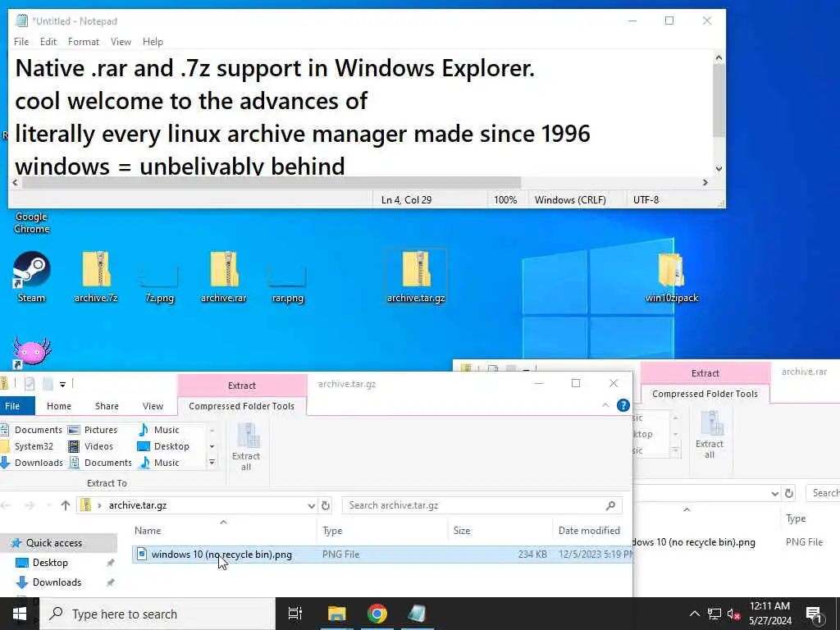
Task: Select the archive.rar desktop icon
Action: (224, 277)
